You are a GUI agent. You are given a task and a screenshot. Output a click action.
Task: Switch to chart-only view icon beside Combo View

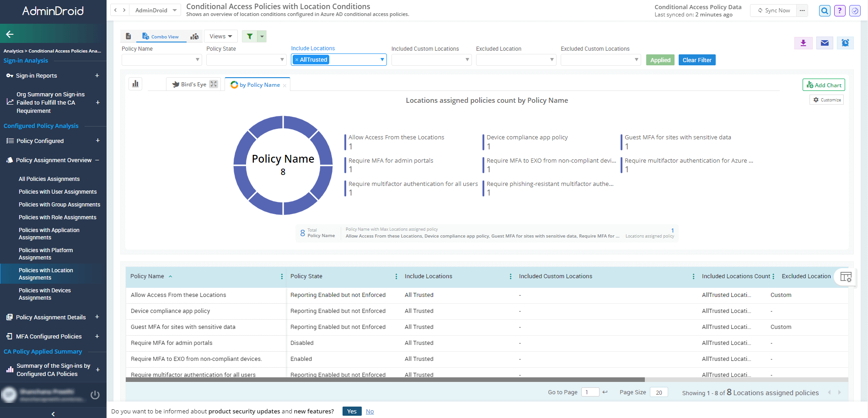pos(194,36)
